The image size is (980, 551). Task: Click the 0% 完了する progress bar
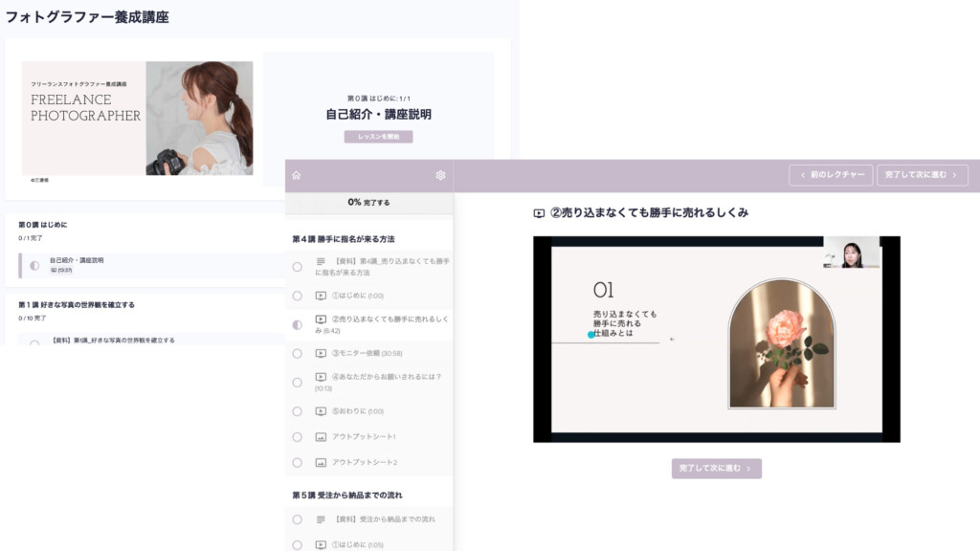[368, 203]
